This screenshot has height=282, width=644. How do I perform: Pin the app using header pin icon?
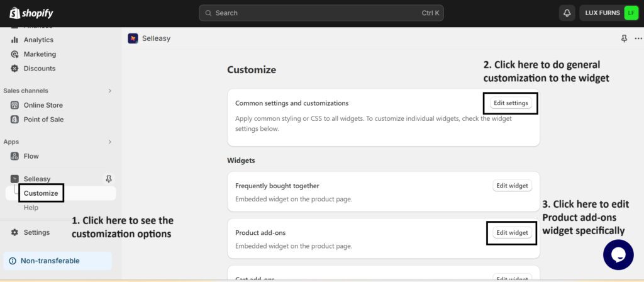(x=624, y=38)
